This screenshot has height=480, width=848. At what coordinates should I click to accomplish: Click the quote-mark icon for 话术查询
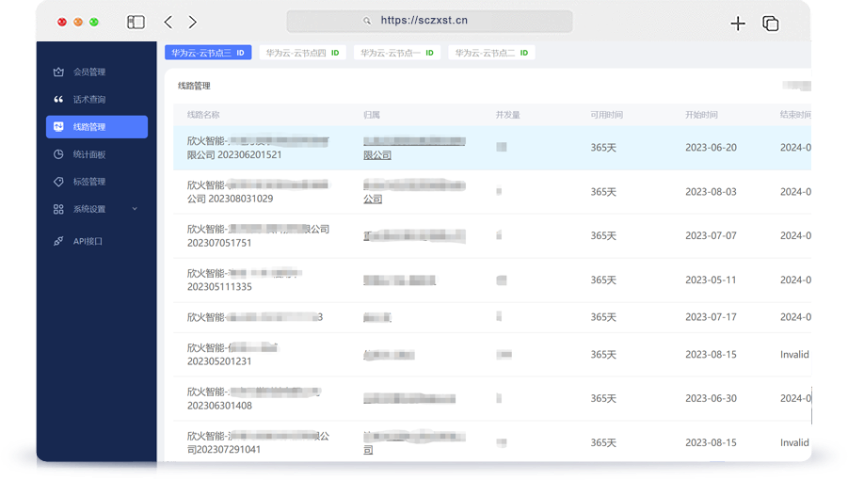pos(58,100)
